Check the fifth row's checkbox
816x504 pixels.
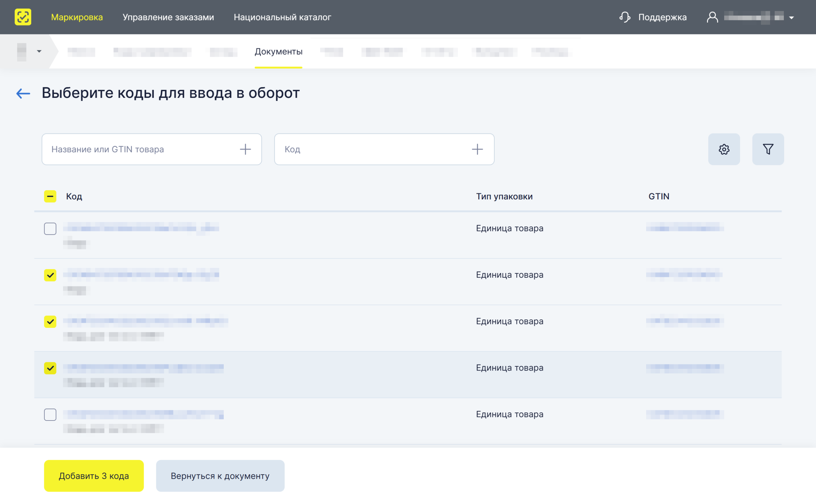tap(50, 415)
